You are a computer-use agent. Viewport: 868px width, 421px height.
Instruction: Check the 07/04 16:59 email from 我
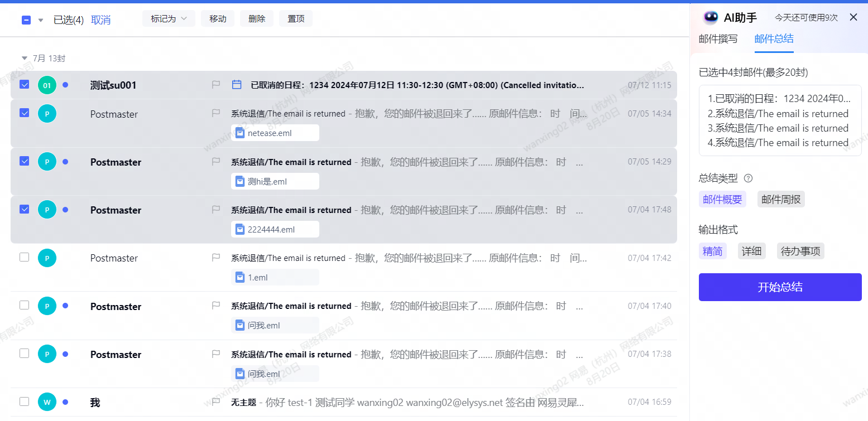[x=24, y=401]
